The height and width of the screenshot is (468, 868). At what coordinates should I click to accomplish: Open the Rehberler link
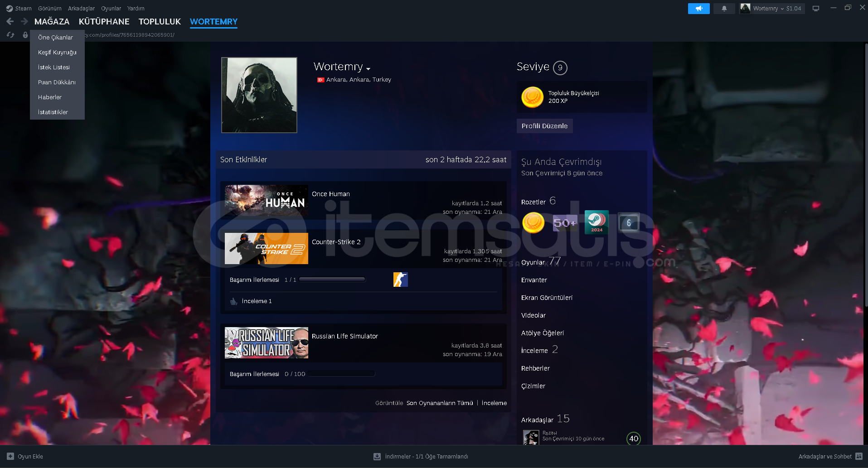535,368
